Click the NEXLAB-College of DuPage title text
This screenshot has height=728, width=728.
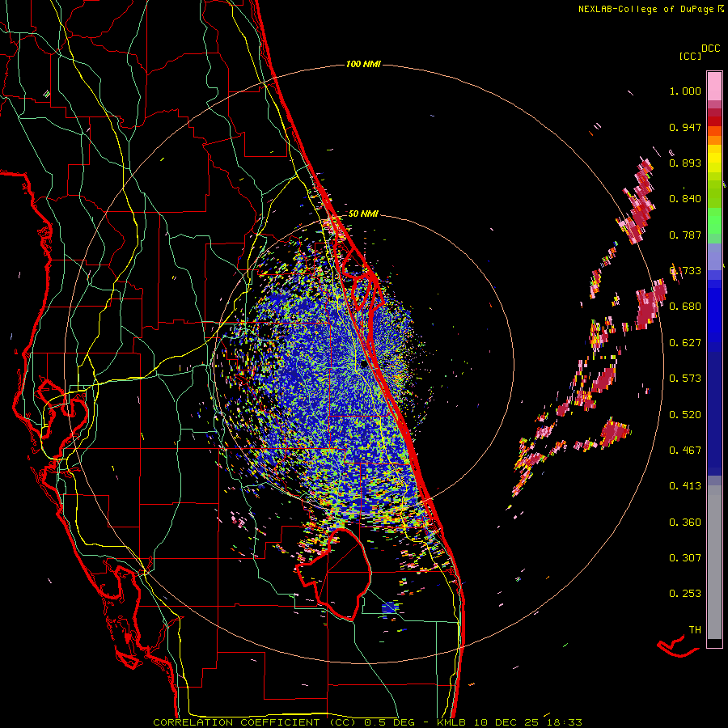tap(645, 9)
